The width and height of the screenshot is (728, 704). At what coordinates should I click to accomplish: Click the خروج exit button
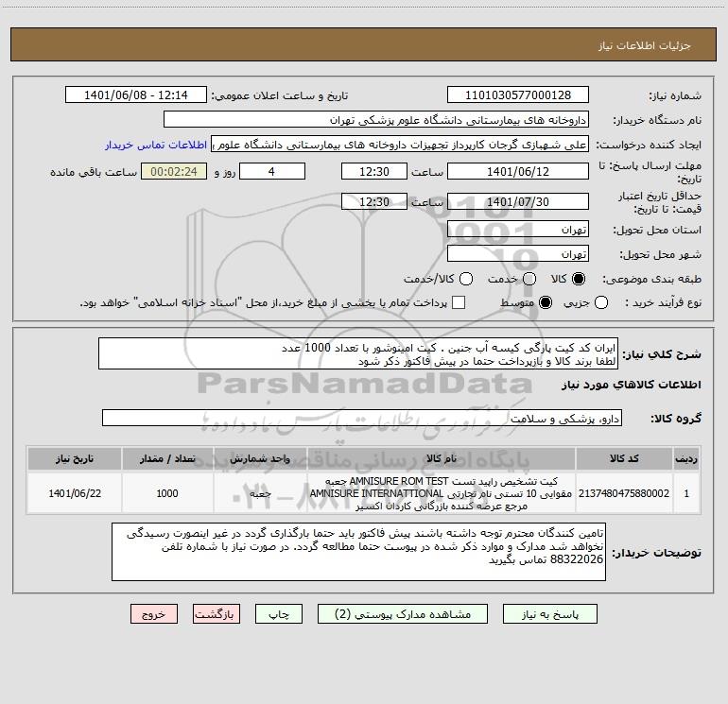(154, 614)
